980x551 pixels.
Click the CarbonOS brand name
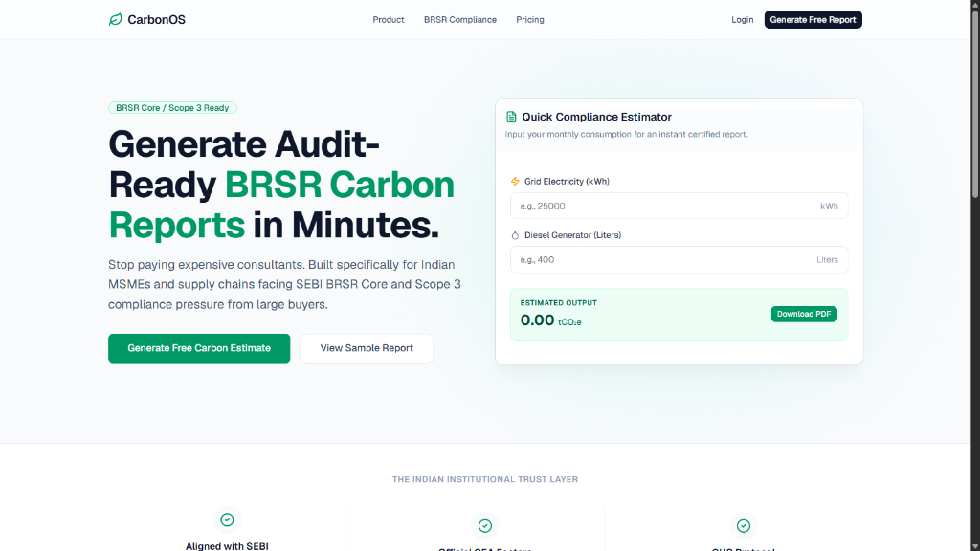click(x=156, y=20)
